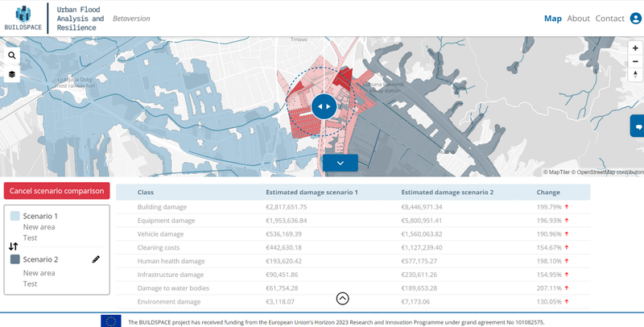The width and height of the screenshot is (644, 327).
Task: Select the Building damage row label
Action: pyautogui.click(x=162, y=207)
